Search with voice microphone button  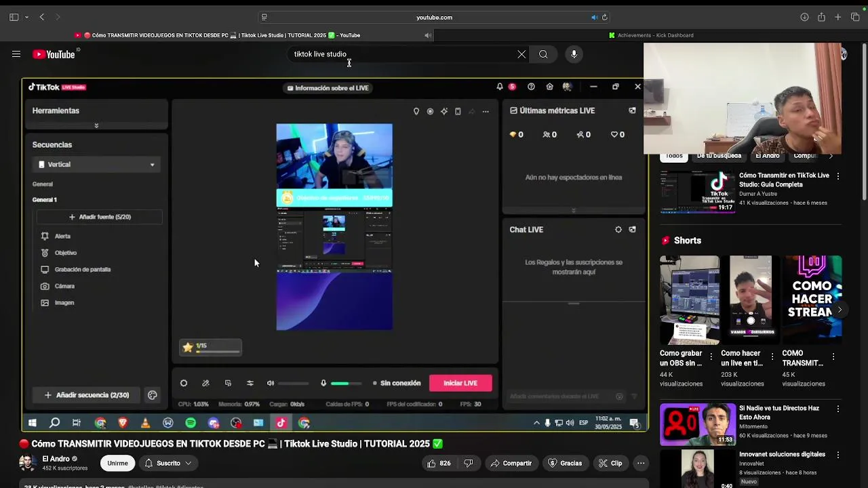[574, 54]
